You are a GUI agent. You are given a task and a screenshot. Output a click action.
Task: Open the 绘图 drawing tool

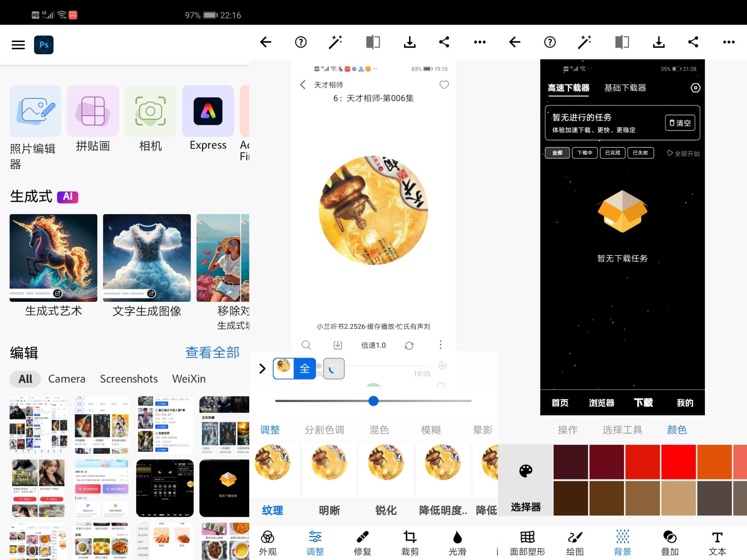point(575,542)
